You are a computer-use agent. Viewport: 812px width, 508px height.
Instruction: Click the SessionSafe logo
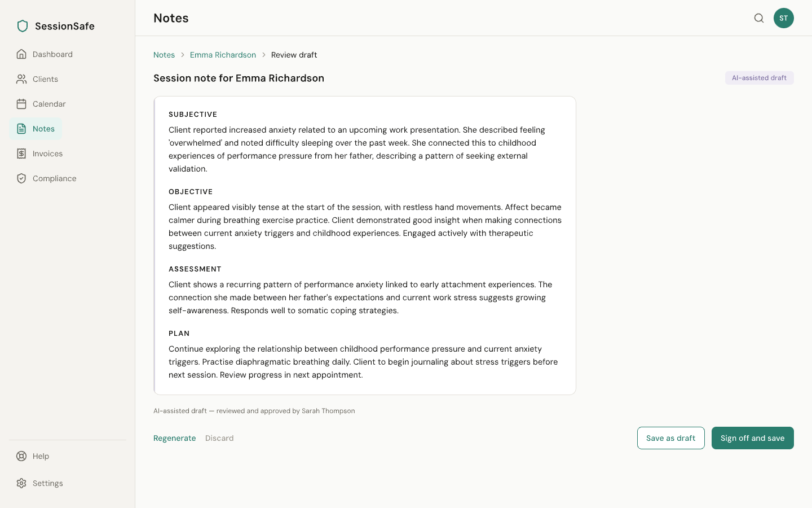click(55, 26)
